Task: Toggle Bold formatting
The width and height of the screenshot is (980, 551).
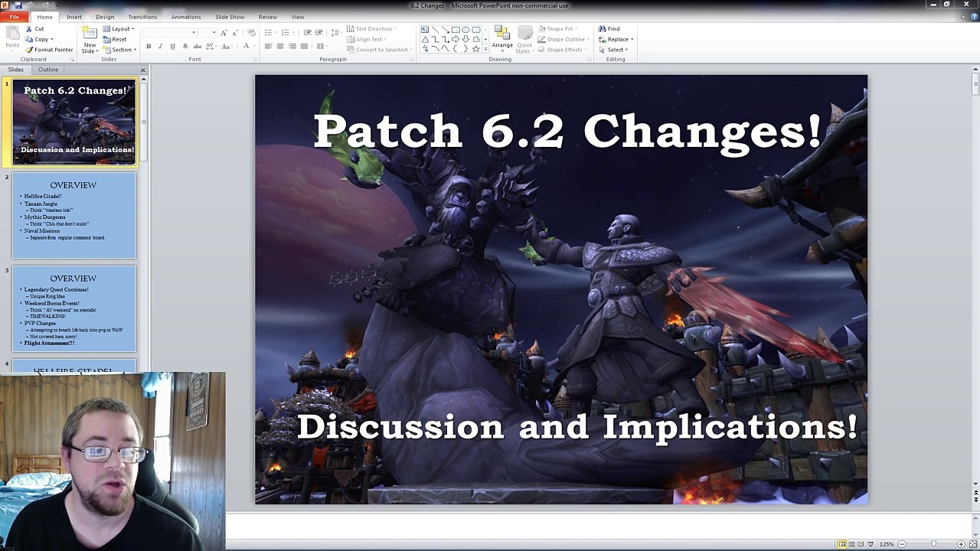Action: point(149,47)
